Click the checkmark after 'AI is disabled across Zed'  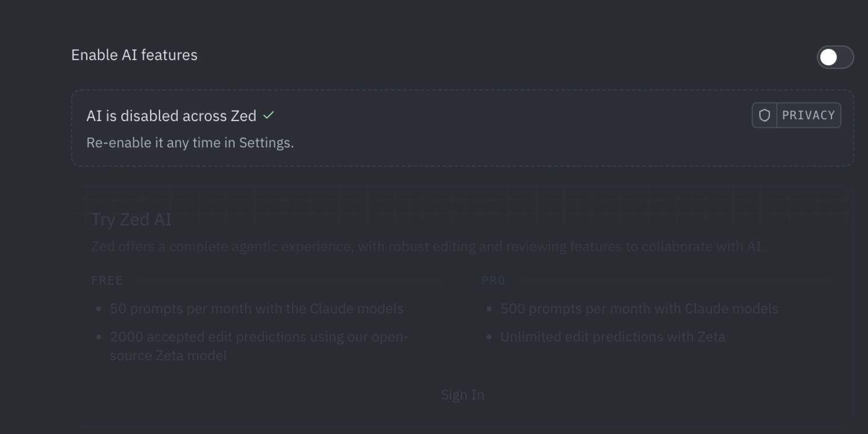point(269,115)
